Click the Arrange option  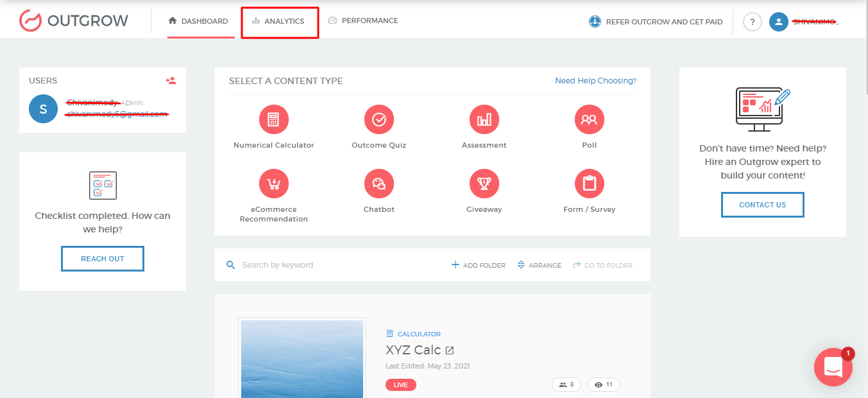coord(539,265)
